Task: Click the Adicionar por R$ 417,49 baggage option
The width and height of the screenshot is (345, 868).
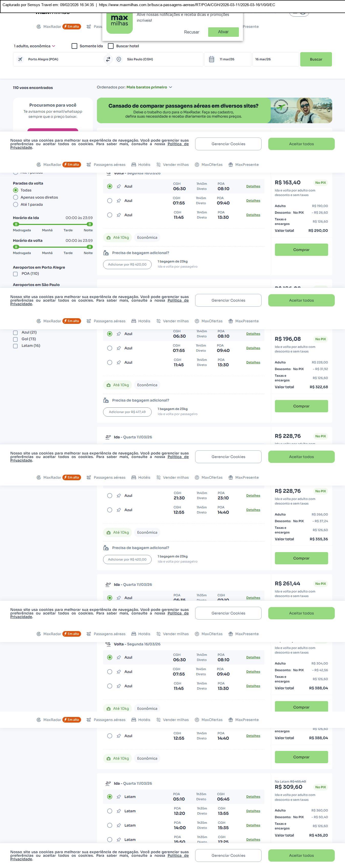Action: [x=127, y=412]
